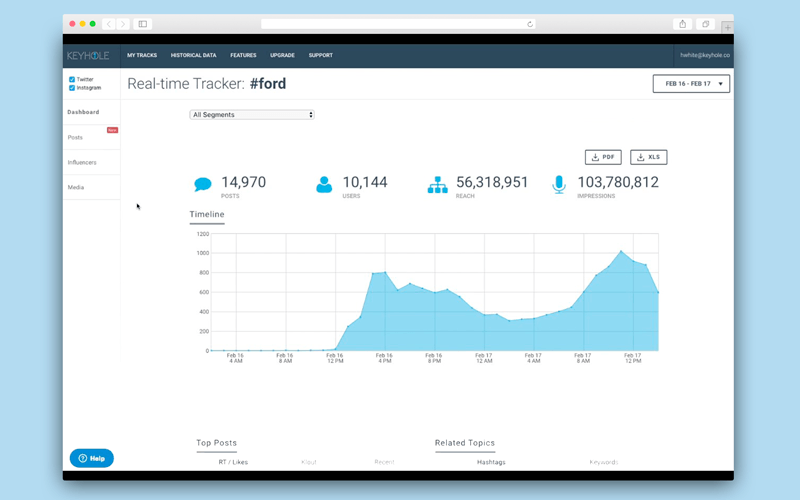Viewport: 800px width, 500px height.
Task: Open My Tracks in the top menu
Action: coord(142,55)
